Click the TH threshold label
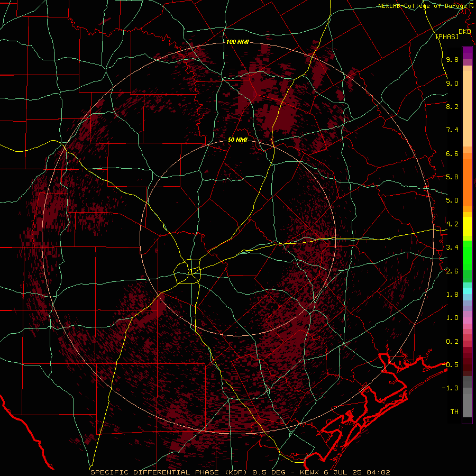476x476 pixels. (454, 412)
